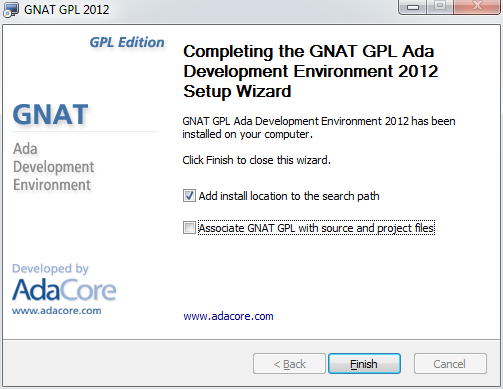Click the GNAT GPL 2012 title bar text

click(66, 10)
